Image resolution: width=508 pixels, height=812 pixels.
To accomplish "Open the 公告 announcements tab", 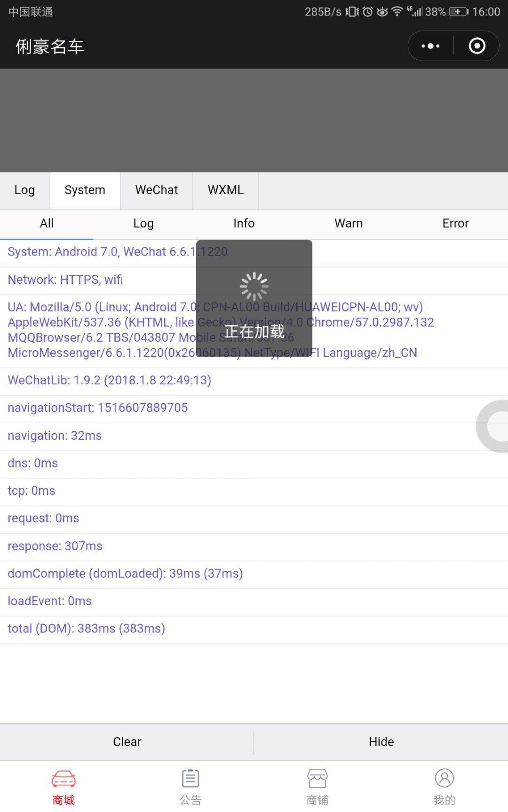I will [x=190, y=787].
